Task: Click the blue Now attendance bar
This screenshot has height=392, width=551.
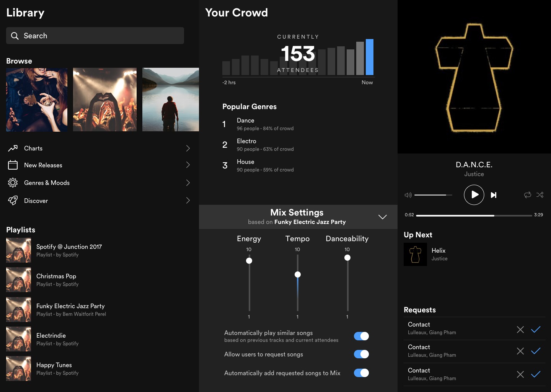Action: 370,57
